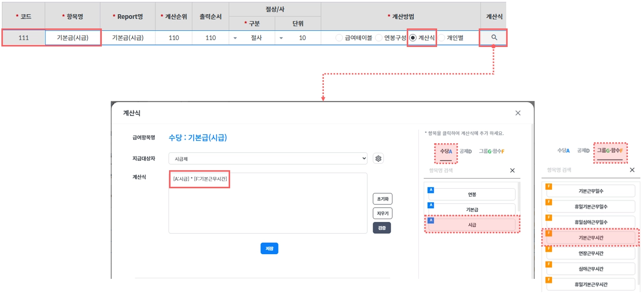Switch to the 공제D tab in dialog
Screen dimensions: 644x294
tap(465, 151)
